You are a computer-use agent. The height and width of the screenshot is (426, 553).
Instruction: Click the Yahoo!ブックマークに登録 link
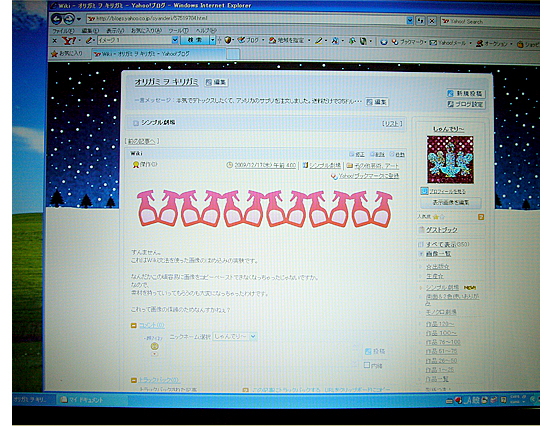369,176
